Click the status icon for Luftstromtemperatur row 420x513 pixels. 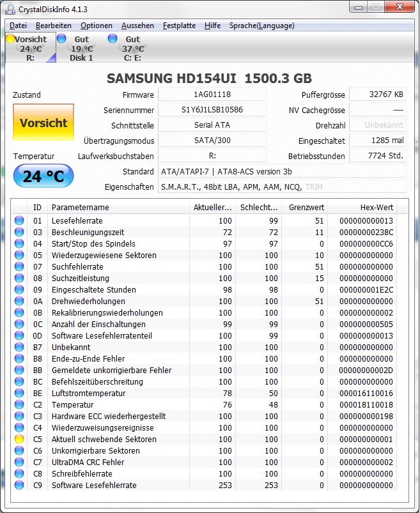tap(19, 393)
